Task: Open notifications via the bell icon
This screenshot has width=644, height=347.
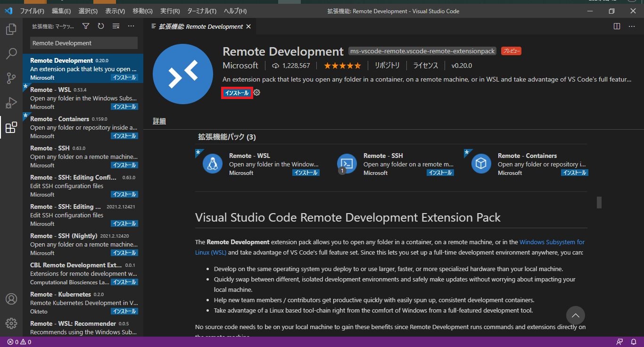Action: coord(634,342)
